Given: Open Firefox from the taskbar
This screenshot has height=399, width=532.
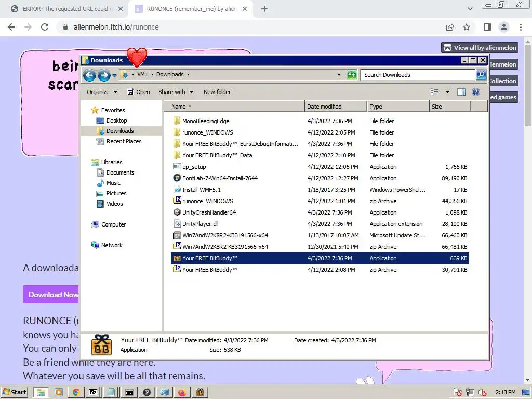Looking at the screenshot, I should click(182, 393).
